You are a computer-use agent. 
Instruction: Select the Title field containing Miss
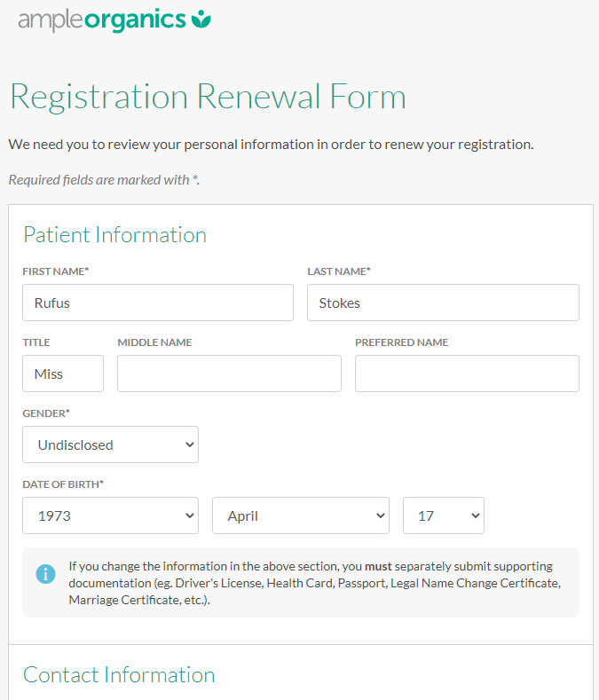pyautogui.click(x=63, y=374)
